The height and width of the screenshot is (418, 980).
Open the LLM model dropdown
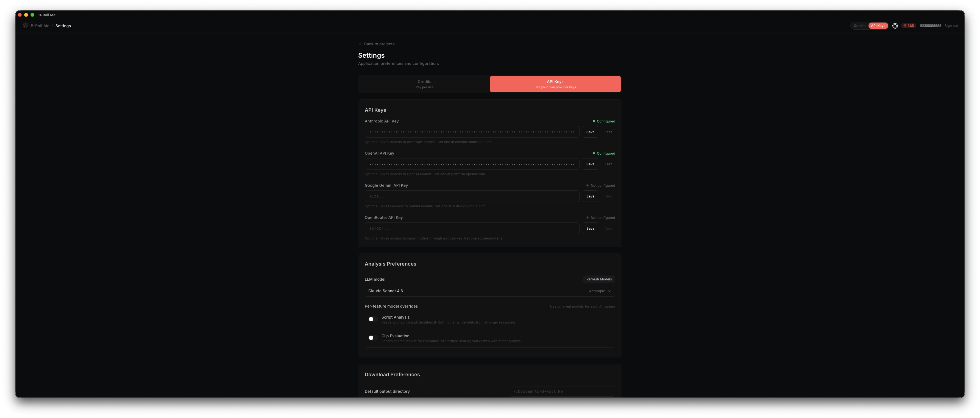pyautogui.click(x=490, y=291)
